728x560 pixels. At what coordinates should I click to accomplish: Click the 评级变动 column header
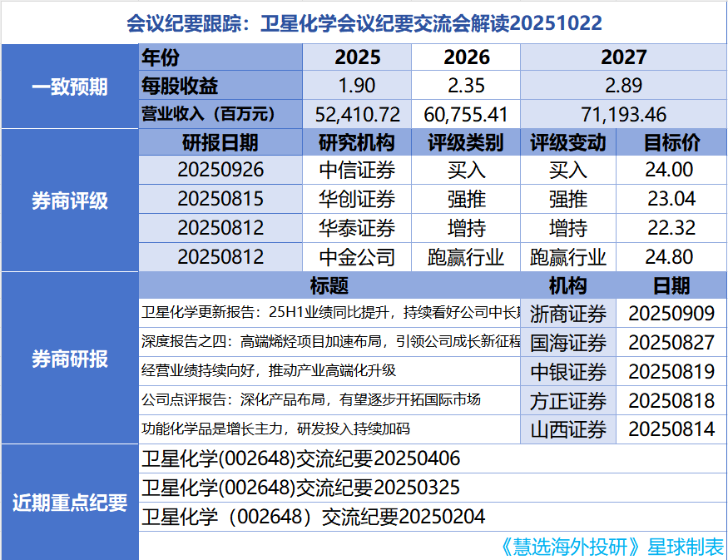[x=568, y=142]
